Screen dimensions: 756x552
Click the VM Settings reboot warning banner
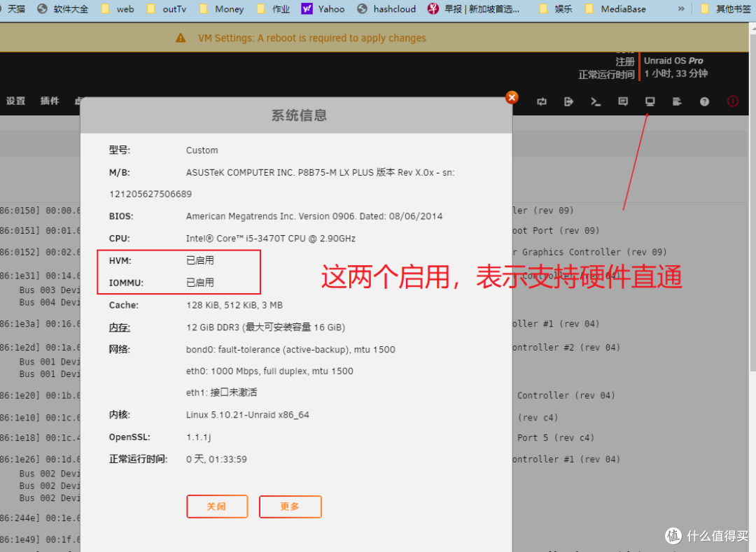click(374, 38)
